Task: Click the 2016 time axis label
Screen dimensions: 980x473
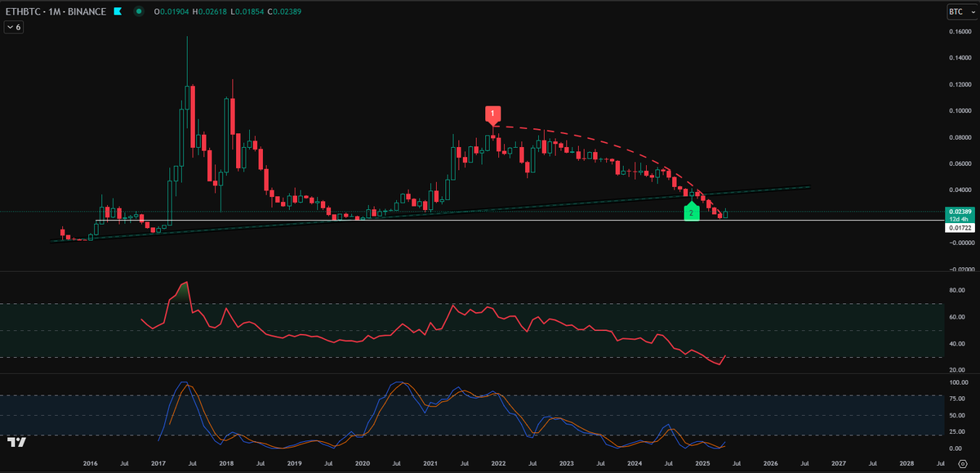Action: pyautogui.click(x=90, y=463)
